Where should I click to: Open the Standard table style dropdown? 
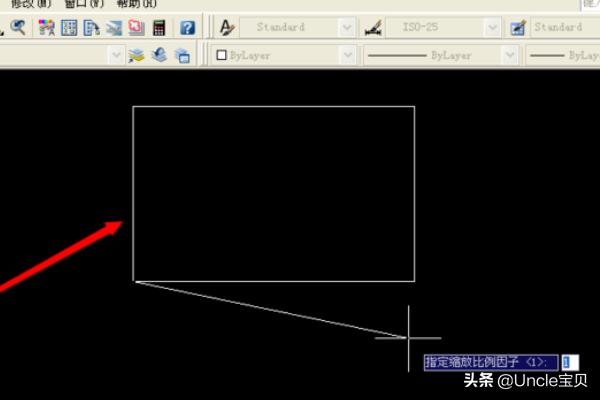pyautogui.click(x=565, y=28)
